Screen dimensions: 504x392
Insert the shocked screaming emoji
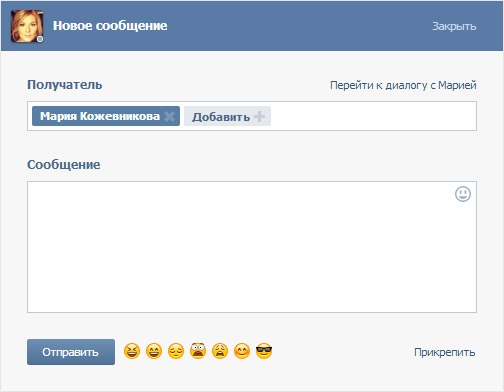(198, 351)
